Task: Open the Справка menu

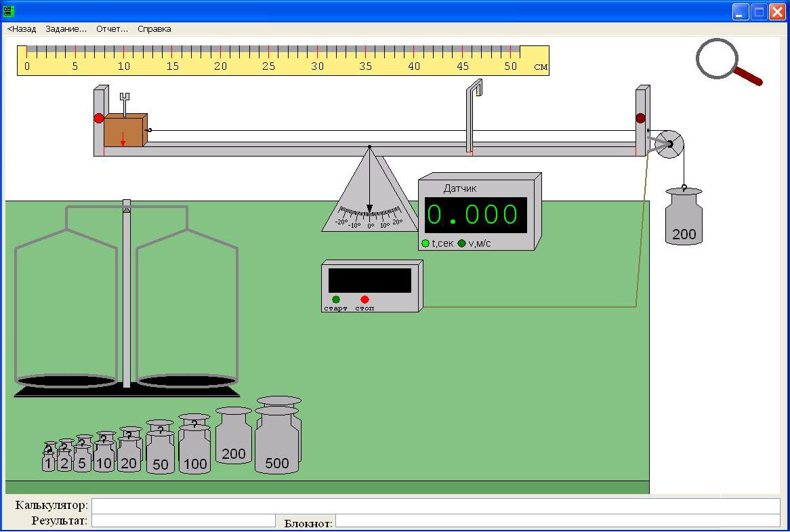Action: coord(154,29)
